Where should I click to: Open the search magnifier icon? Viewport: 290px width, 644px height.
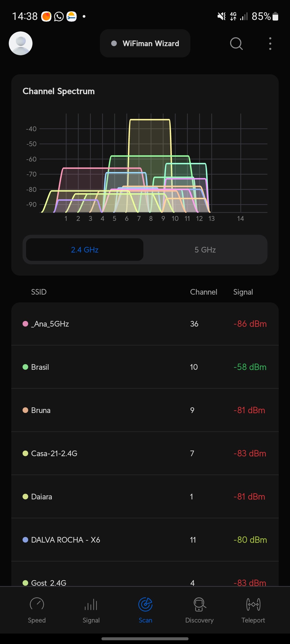(x=236, y=43)
